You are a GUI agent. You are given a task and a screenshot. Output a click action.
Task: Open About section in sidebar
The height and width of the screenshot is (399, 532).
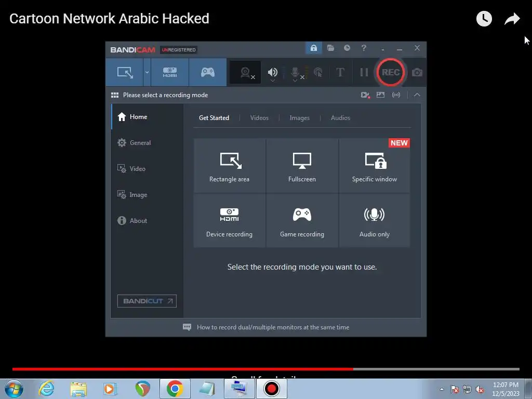coord(147,220)
